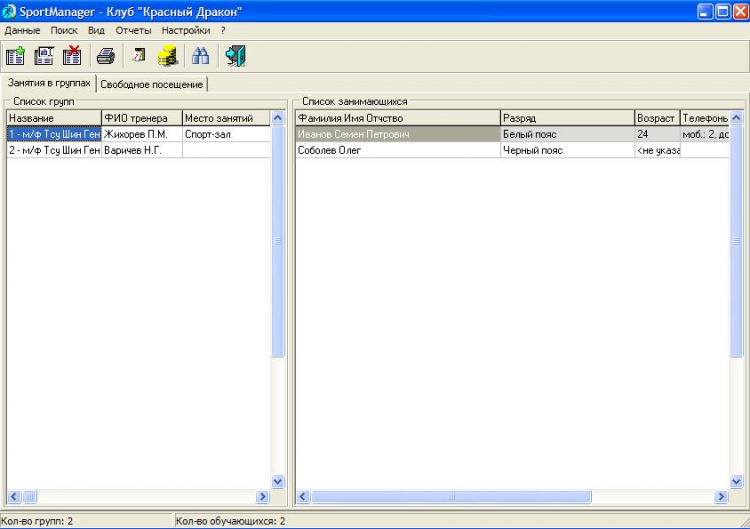Click trainer cell Жихорев П.М.
The height and width of the screenshot is (529, 750).
click(x=142, y=134)
